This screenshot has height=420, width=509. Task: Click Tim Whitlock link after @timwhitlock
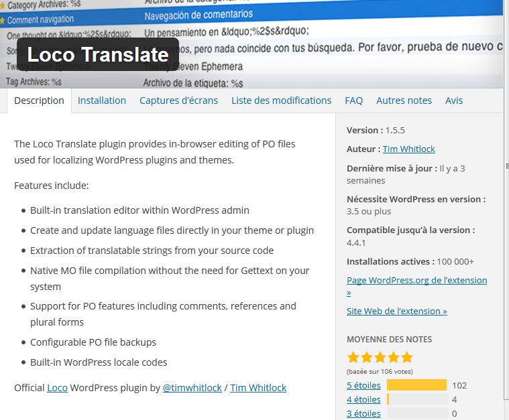(258, 388)
